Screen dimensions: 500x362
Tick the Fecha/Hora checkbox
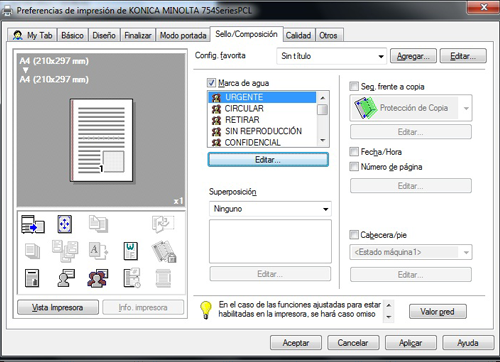[354, 152]
